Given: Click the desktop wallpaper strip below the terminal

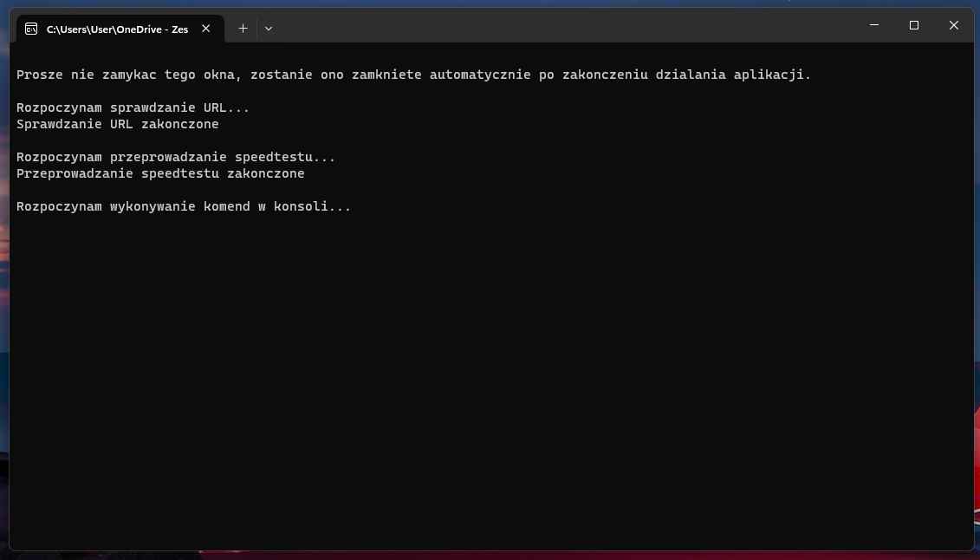Looking at the screenshot, I should click(x=490, y=556).
